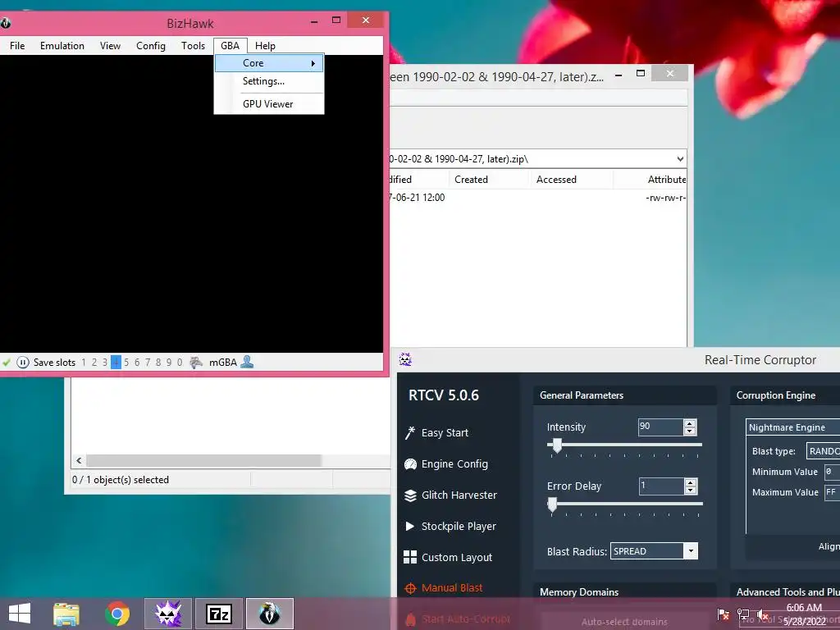Select save slot 1 in BizHawk
840x630 pixels.
(x=84, y=362)
